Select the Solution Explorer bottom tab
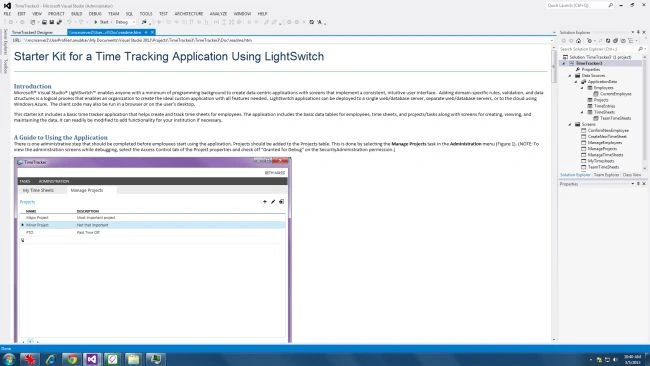Image resolution: width=650 pixels, height=366 pixels. (x=575, y=175)
